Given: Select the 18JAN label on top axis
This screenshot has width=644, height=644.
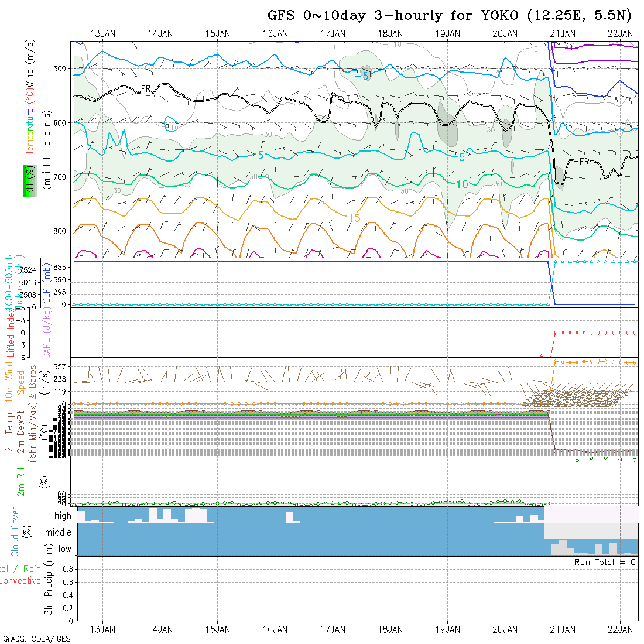Looking at the screenshot, I should (390, 34).
